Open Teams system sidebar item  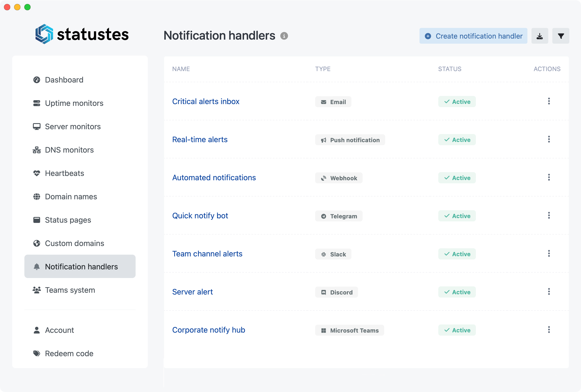(x=70, y=290)
